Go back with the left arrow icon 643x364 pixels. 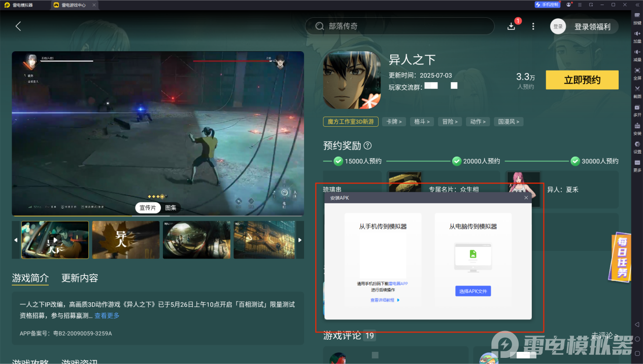[x=18, y=26]
